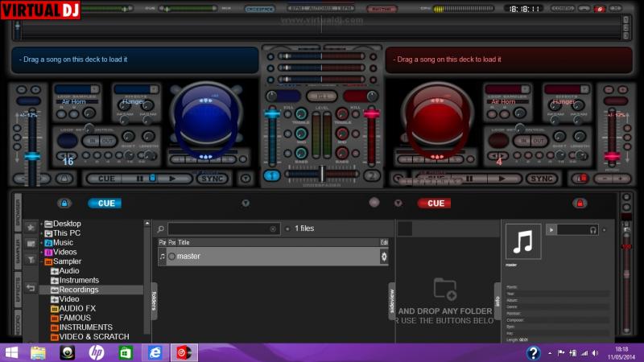The height and width of the screenshot is (362, 644).
Task: Click the left deck CUE transport button
Action: 106,179
